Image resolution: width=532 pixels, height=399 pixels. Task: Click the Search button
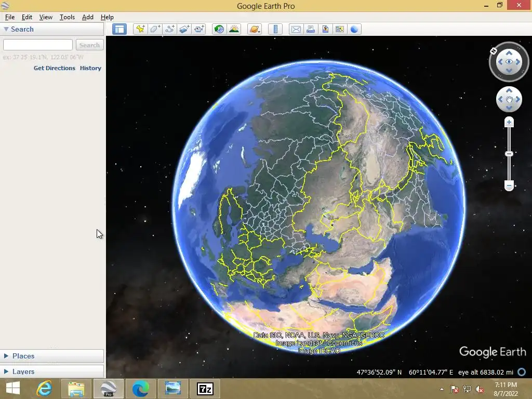pos(89,45)
